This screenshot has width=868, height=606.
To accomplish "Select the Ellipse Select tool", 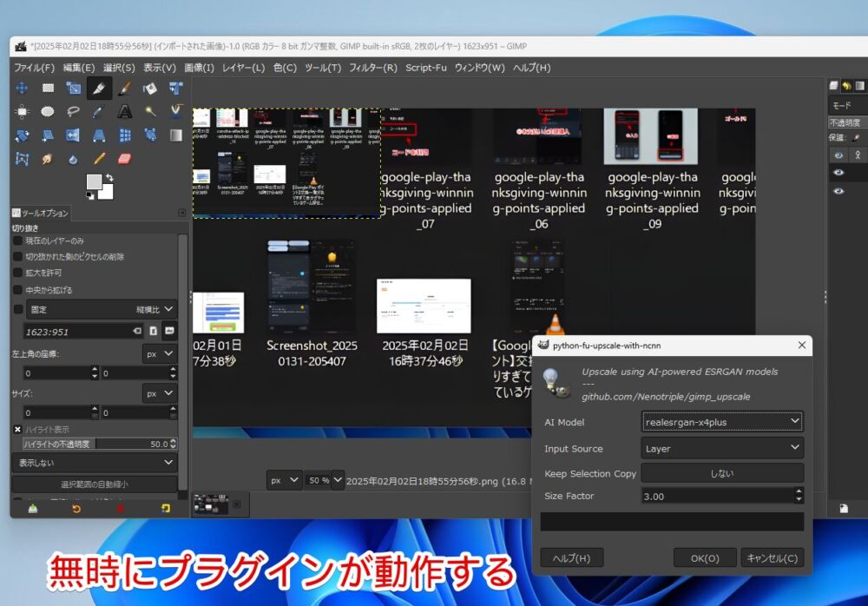I will pos(48,112).
